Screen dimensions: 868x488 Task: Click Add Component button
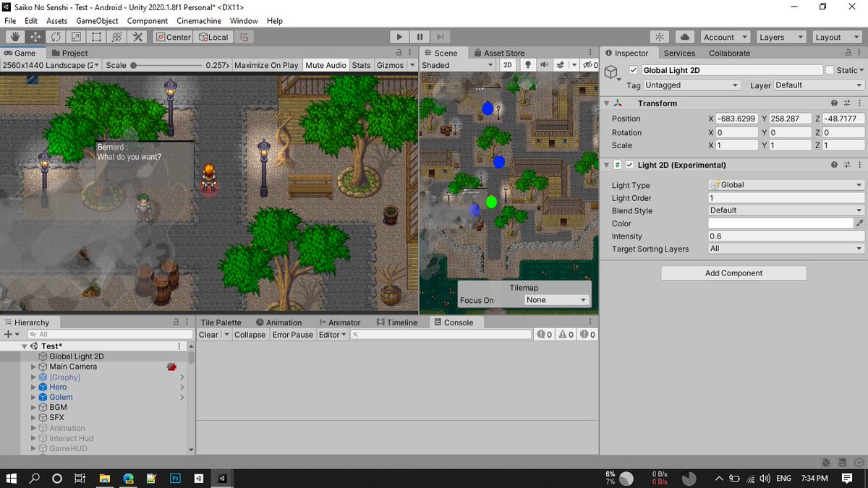coord(733,273)
